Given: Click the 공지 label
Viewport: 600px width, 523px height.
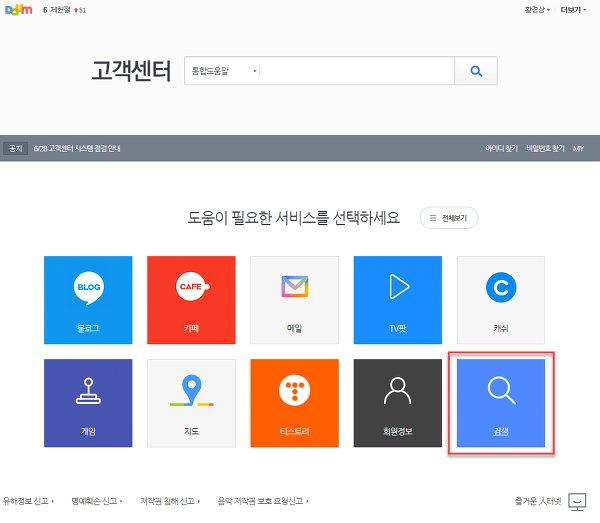Looking at the screenshot, I should 16,148.
